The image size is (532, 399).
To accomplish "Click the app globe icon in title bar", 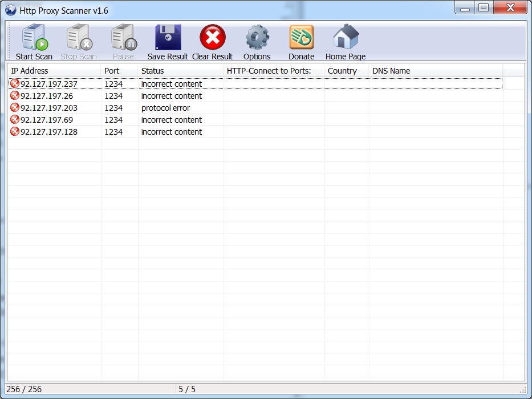I will (10, 10).
